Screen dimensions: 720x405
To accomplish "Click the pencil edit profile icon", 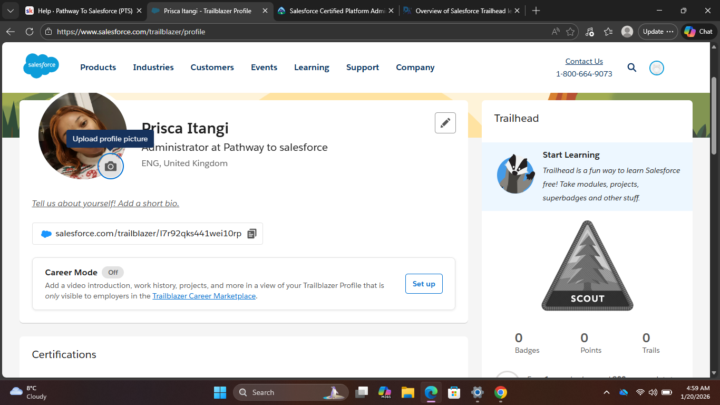I will 445,123.
